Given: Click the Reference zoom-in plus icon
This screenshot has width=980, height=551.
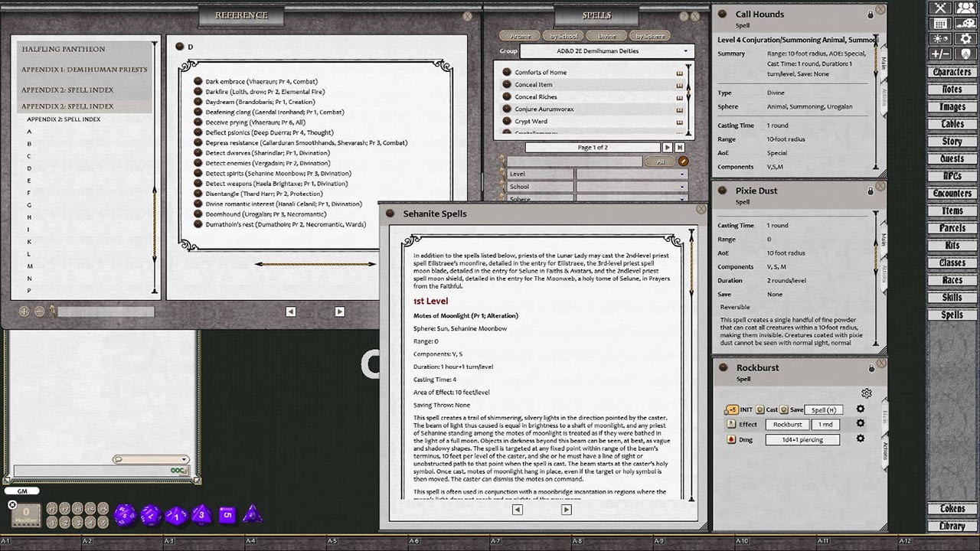Looking at the screenshot, I should [x=24, y=311].
